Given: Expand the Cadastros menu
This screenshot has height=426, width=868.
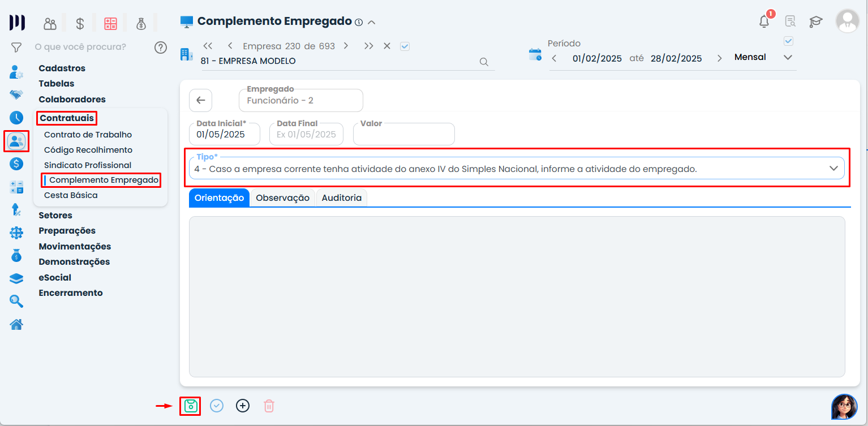Looking at the screenshot, I should pos(62,68).
